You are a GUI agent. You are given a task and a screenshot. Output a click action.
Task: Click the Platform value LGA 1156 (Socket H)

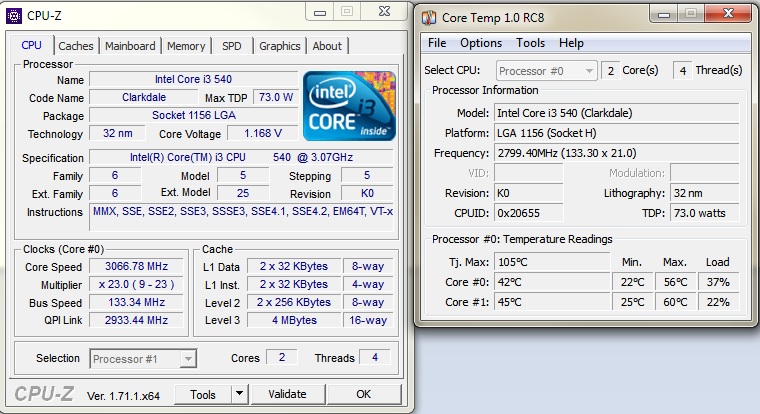point(617,133)
